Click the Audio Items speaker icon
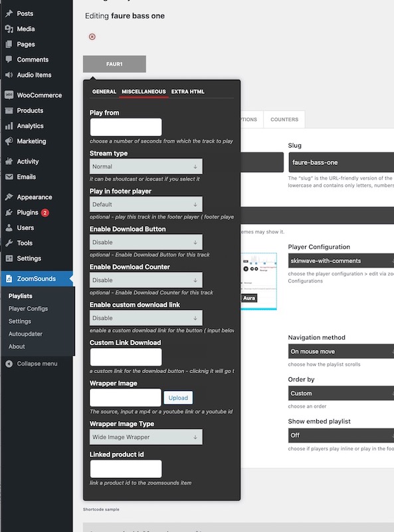 [x=9, y=74]
